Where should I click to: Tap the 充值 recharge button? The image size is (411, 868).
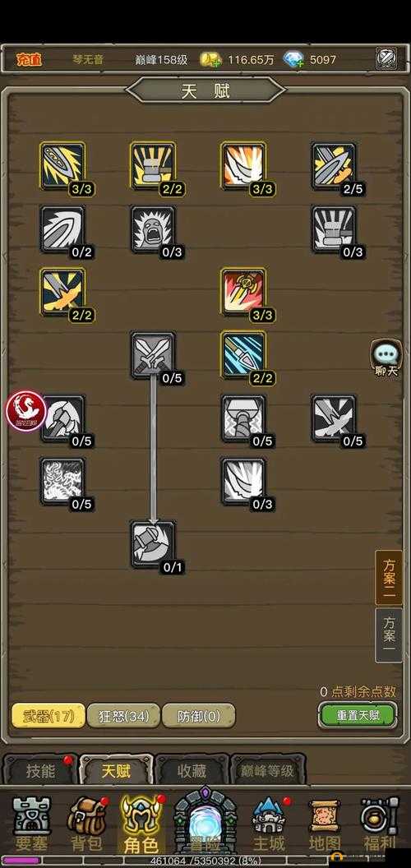click(x=29, y=59)
